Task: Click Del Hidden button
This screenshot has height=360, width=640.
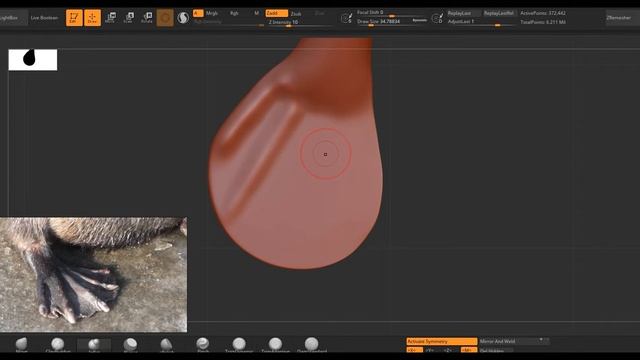Action: point(496,350)
